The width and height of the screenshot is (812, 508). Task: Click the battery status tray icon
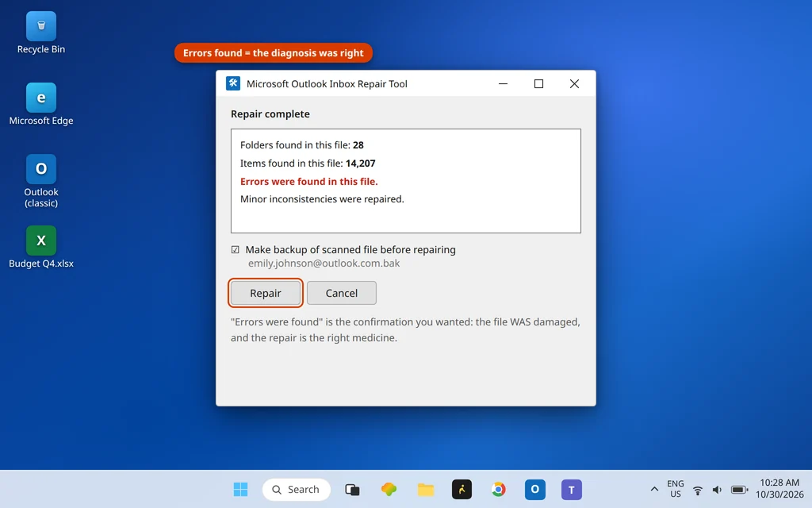tap(740, 489)
